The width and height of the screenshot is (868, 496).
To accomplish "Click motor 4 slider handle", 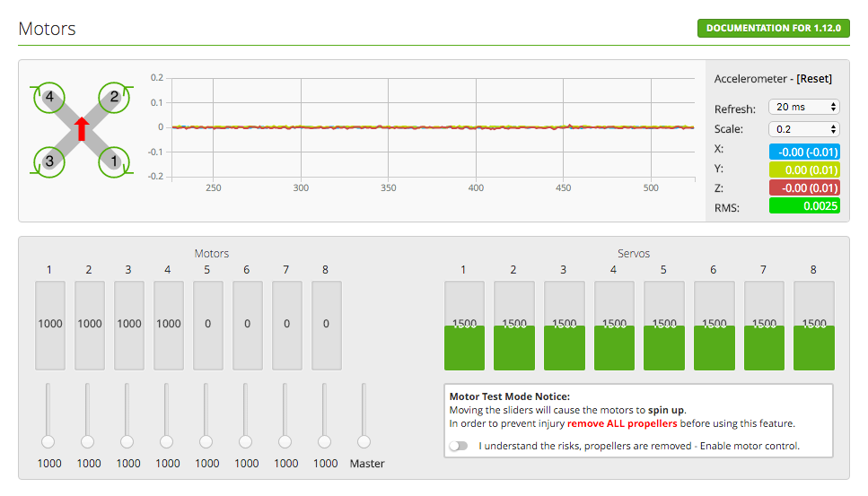I will pyautogui.click(x=167, y=441).
